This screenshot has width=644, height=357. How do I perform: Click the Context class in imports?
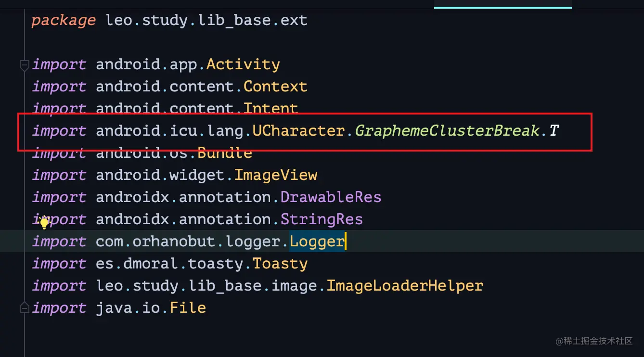pyautogui.click(x=275, y=87)
